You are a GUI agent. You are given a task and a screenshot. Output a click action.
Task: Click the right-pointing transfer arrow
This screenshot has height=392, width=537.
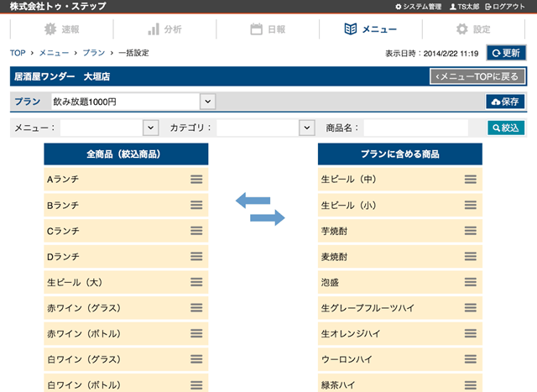(268, 217)
